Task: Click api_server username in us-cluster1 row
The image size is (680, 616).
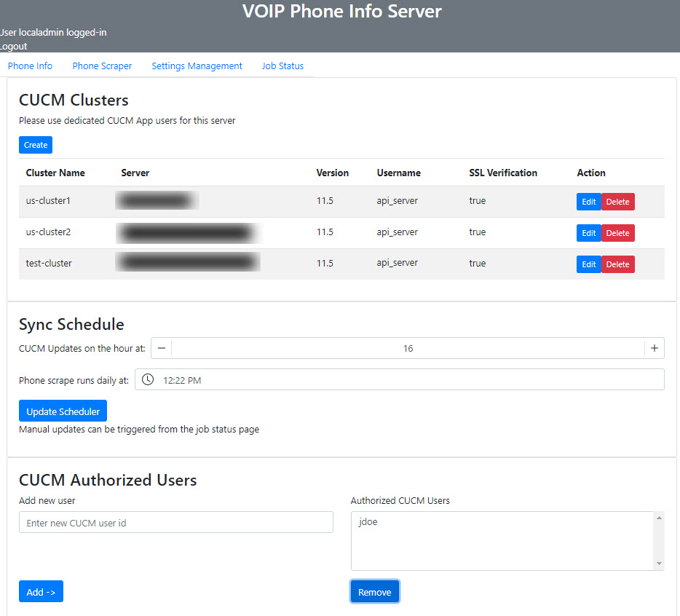Action: 398,200
